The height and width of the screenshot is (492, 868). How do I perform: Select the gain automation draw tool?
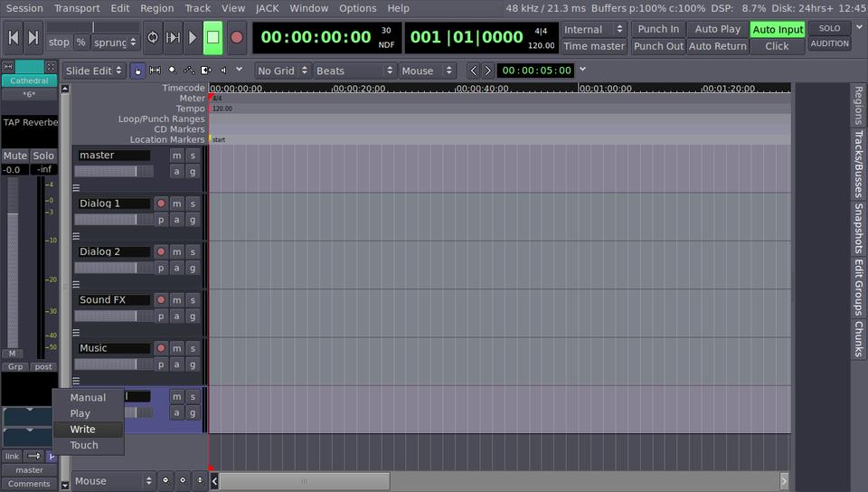(189, 71)
